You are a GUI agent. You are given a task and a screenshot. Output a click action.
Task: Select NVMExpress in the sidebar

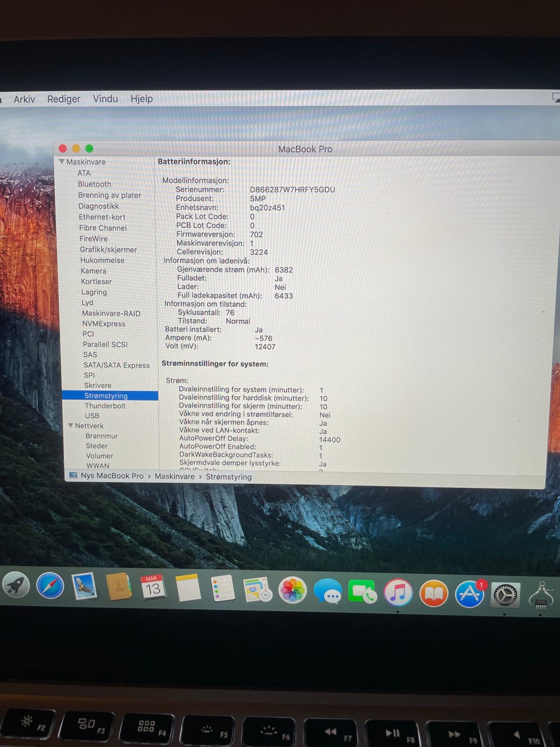(x=104, y=324)
